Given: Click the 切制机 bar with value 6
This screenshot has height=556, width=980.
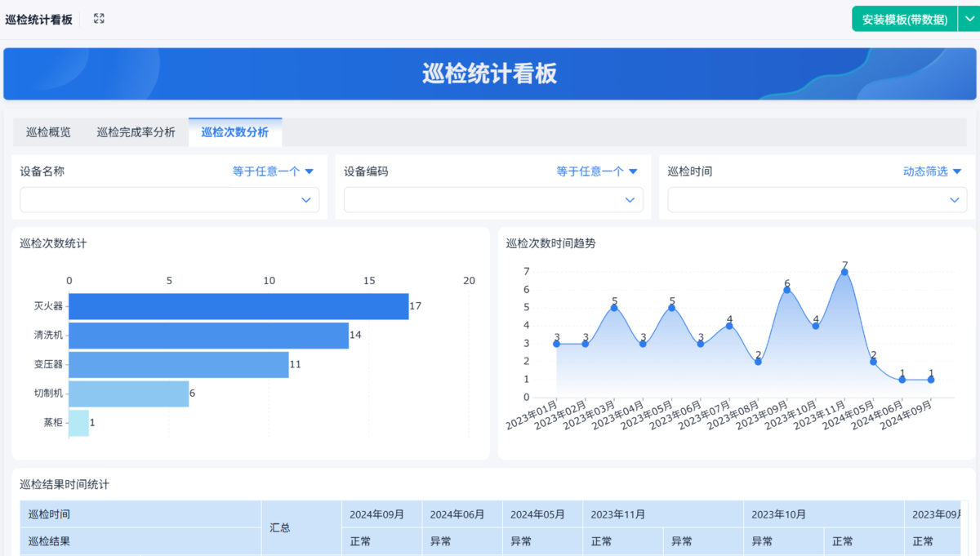Looking at the screenshot, I should 128,393.
